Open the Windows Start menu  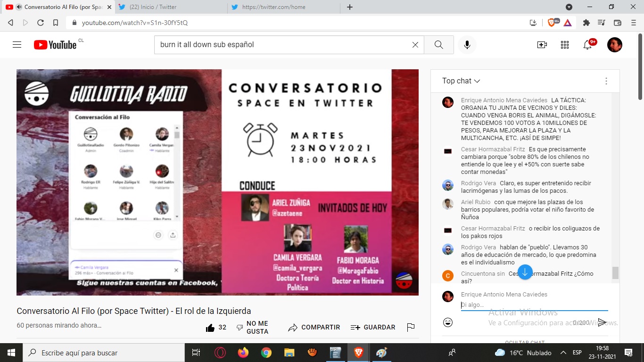click(11, 353)
